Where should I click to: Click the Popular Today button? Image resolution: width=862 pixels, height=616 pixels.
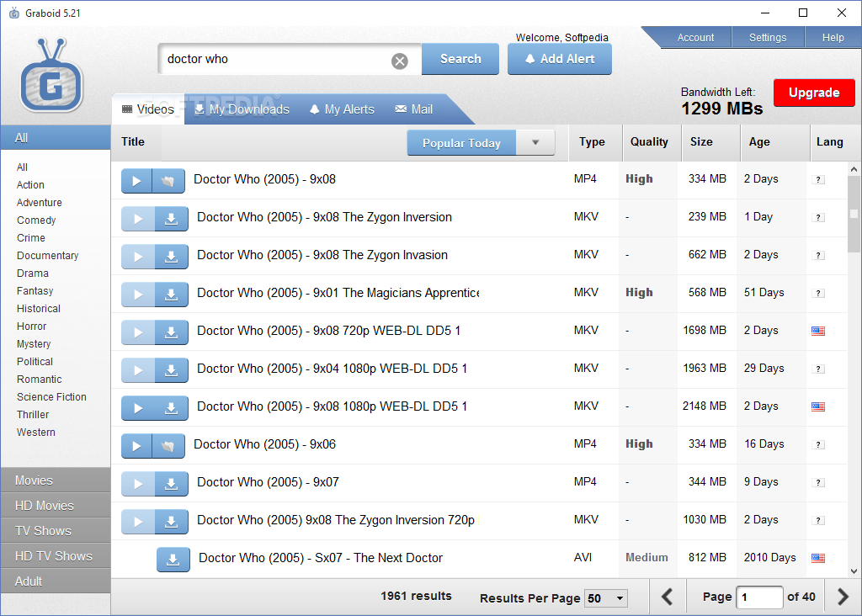click(x=461, y=143)
